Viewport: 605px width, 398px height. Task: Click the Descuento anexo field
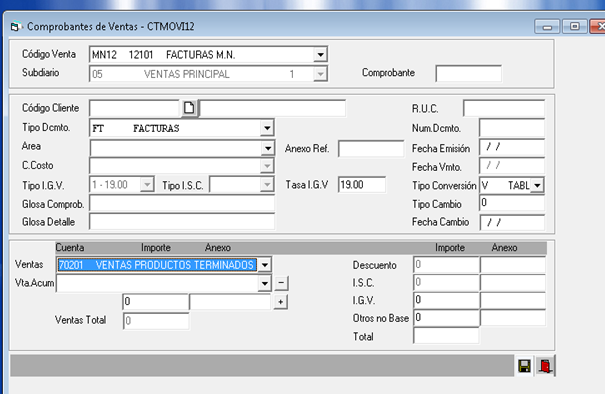point(513,265)
